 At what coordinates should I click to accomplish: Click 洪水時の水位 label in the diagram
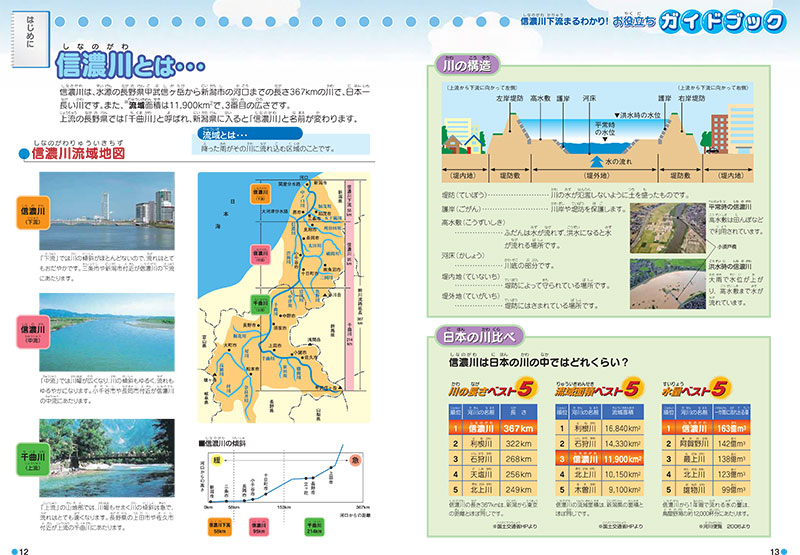[x=637, y=115]
